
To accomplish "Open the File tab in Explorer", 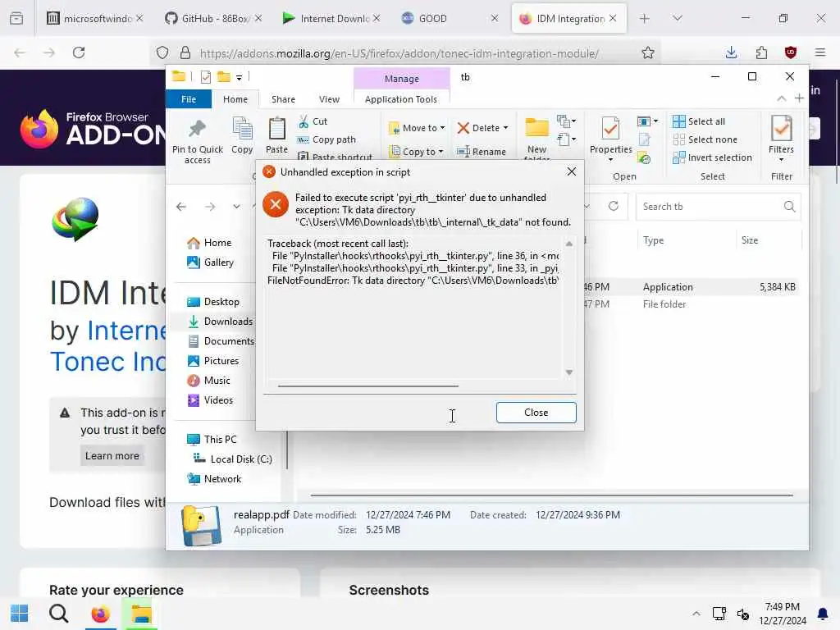I will 189,99.
